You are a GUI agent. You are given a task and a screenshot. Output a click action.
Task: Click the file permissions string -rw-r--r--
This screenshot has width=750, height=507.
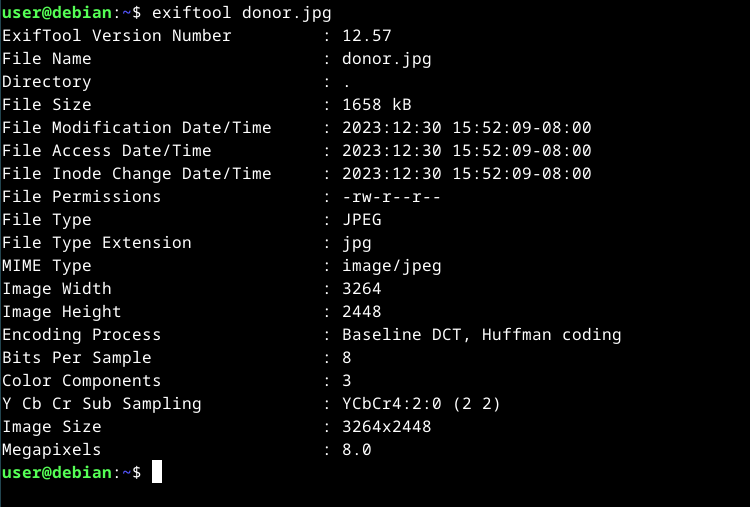coord(391,197)
